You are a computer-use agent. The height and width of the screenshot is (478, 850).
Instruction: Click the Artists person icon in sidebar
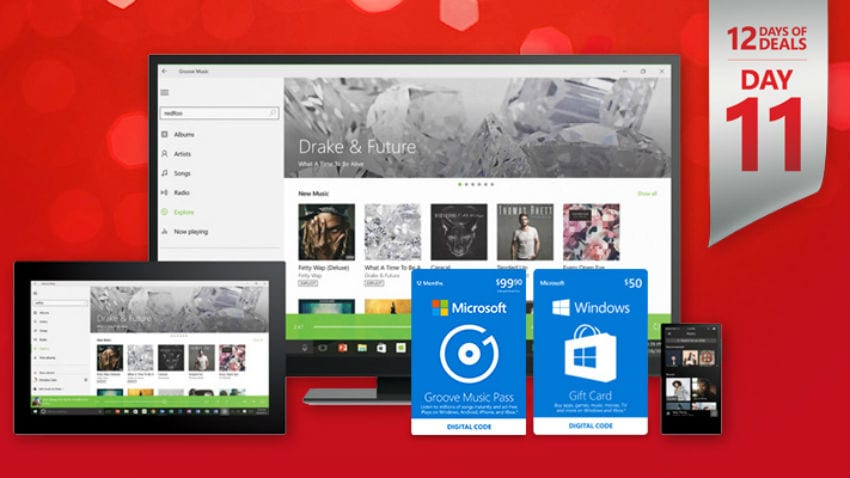pos(165,153)
